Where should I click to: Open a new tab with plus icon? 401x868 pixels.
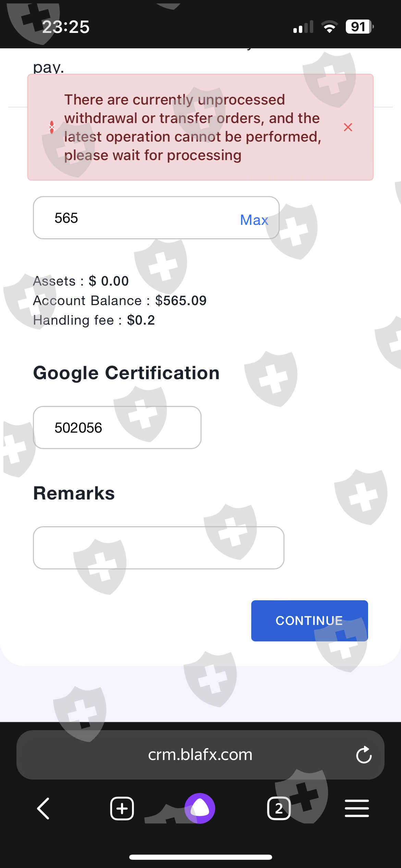122,808
